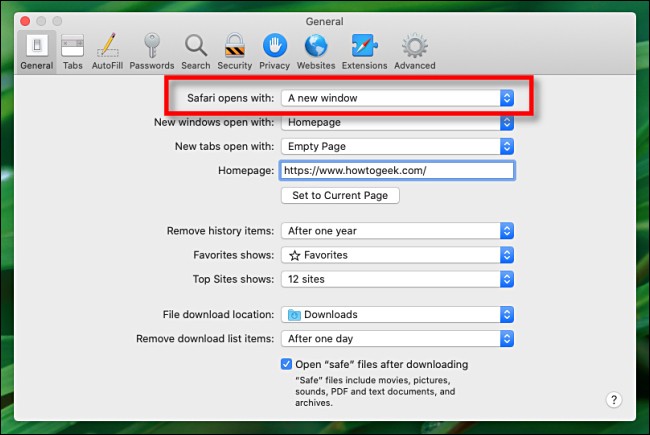Open the Websites globe pane
Viewport: 650px width, 435px height.
(316, 50)
